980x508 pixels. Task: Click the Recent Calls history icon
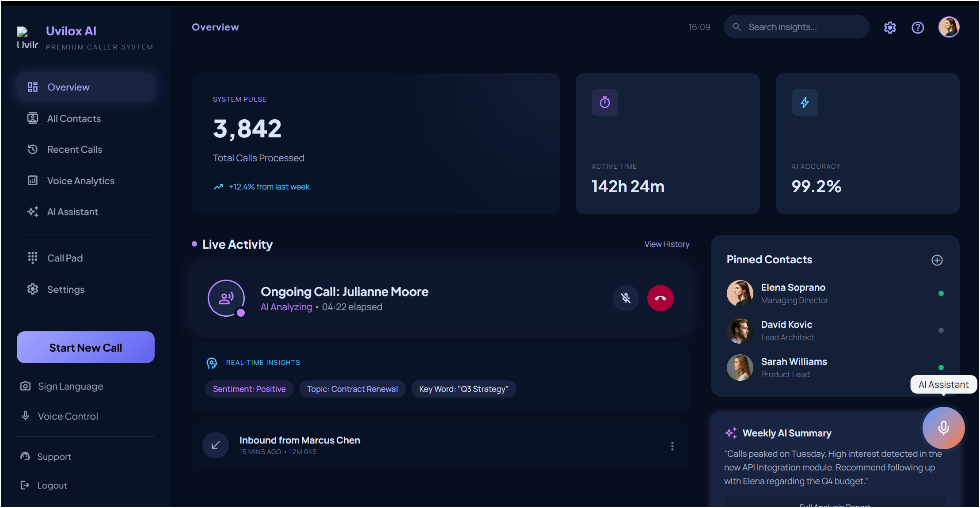pyautogui.click(x=33, y=149)
